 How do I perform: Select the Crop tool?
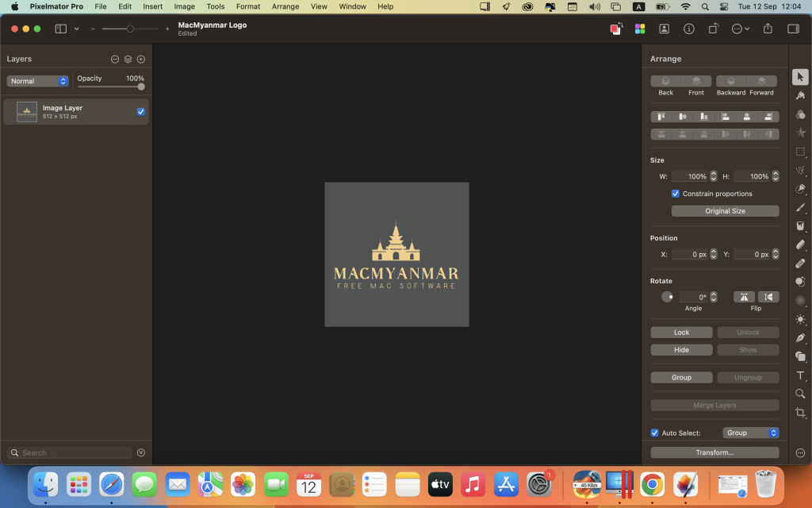click(x=800, y=413)
